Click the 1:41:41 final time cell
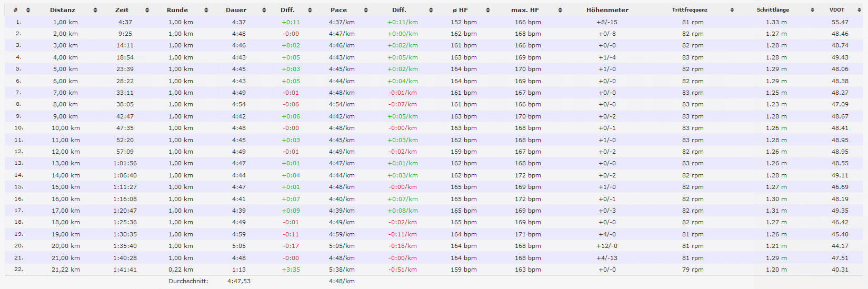Screen dimensions: 868x289 [x=125, y=270]
